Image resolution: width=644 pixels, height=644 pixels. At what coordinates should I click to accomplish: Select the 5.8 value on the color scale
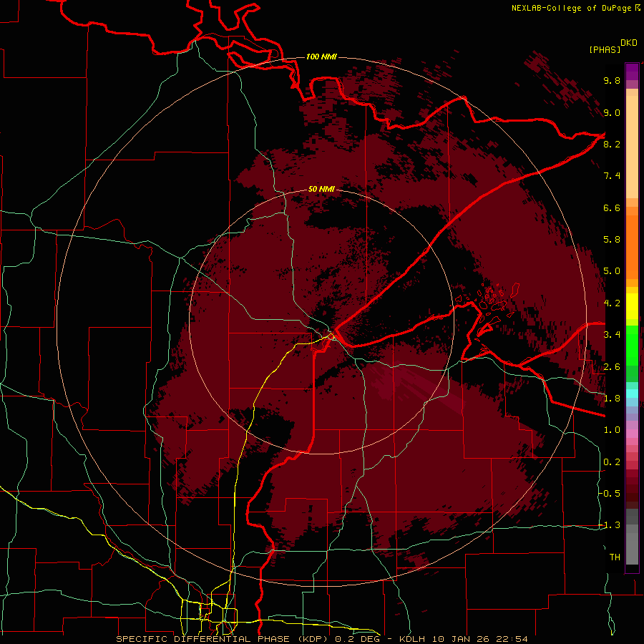pos(612,240)
